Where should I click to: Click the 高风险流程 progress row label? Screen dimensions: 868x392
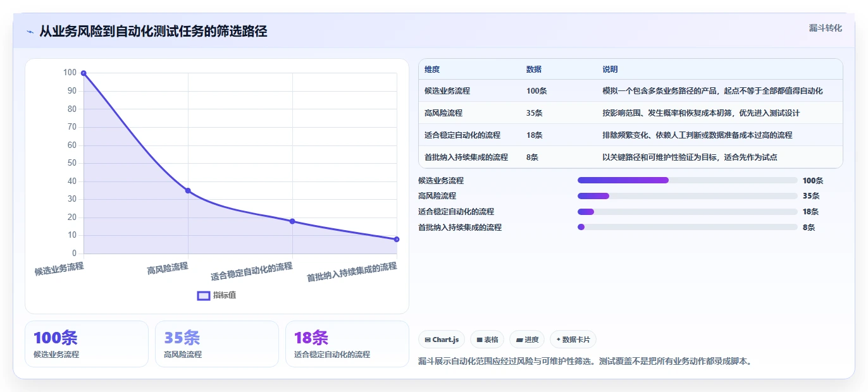coord(437,196)
